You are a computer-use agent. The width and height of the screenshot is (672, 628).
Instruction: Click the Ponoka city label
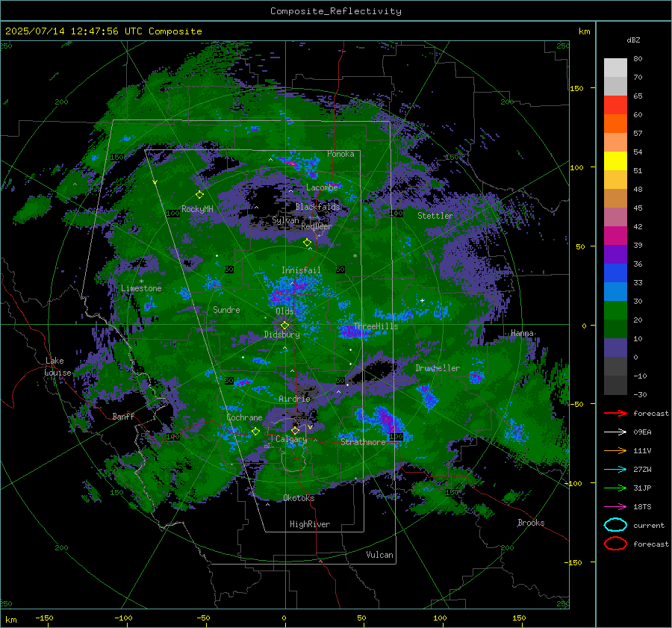click(340, 154)
